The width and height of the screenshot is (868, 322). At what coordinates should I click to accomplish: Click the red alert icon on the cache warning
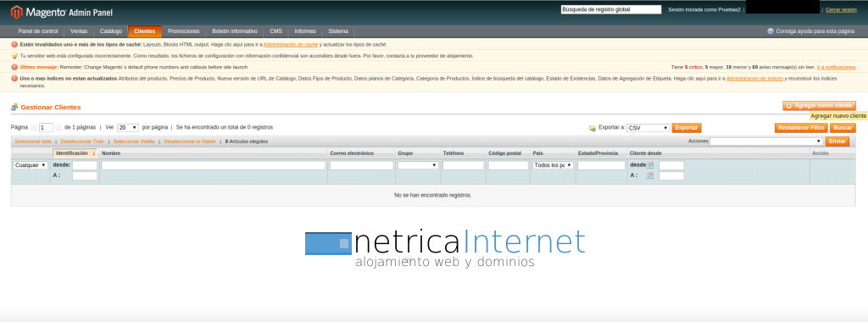(x=14, y=44)
